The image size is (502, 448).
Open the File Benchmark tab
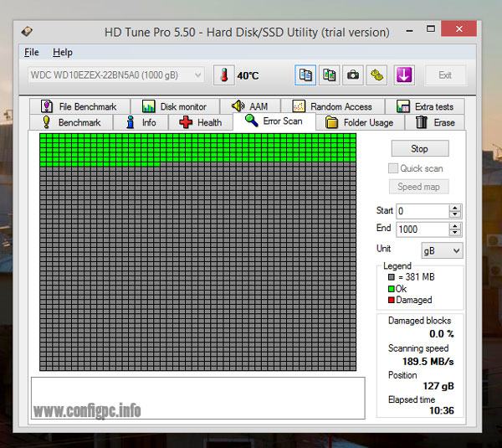79,106
